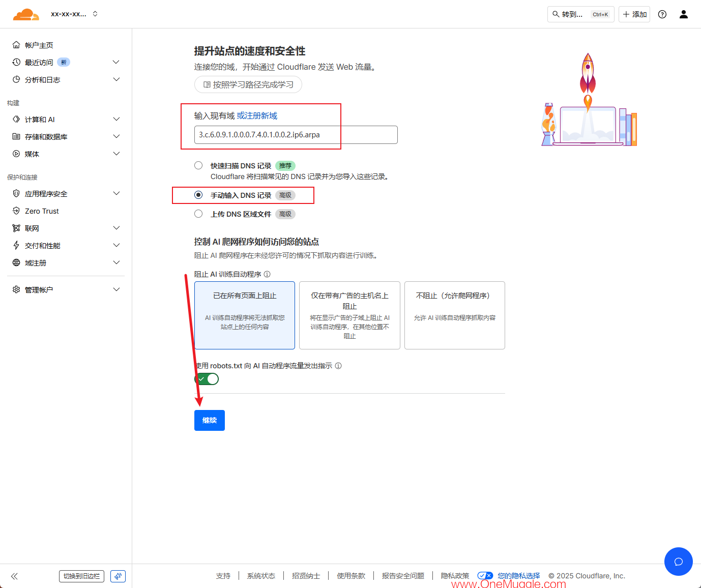Viewport: 701px width, 588px height.
Task: Expand the 计算和 AI section chevron
Action: tap(116, 119)
